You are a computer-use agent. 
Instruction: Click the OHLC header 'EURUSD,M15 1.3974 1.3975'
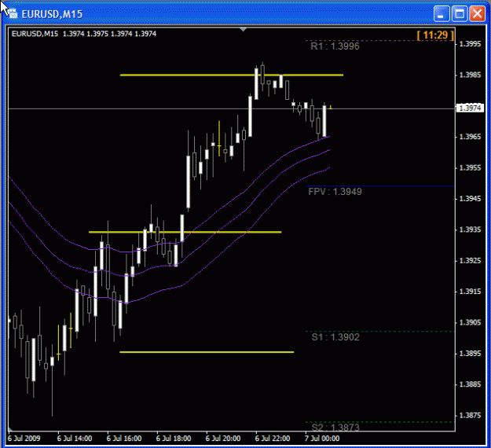click(x=84, y=34)
